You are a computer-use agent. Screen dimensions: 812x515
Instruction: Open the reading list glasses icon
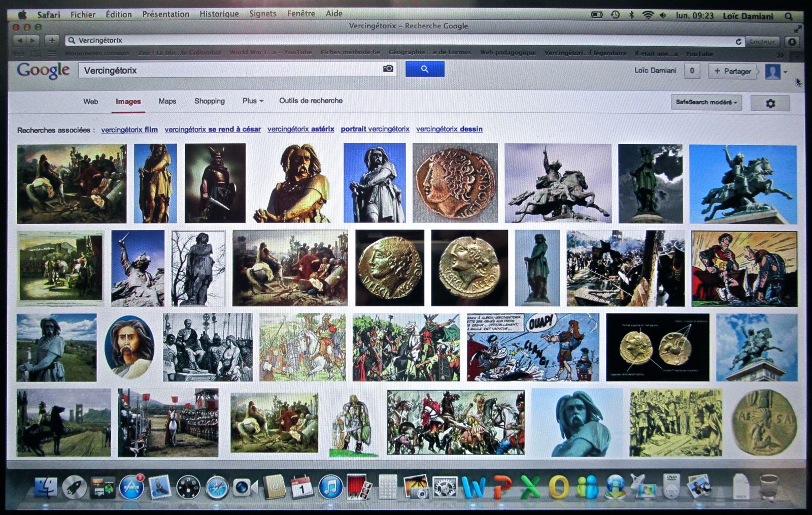(20, 53)
